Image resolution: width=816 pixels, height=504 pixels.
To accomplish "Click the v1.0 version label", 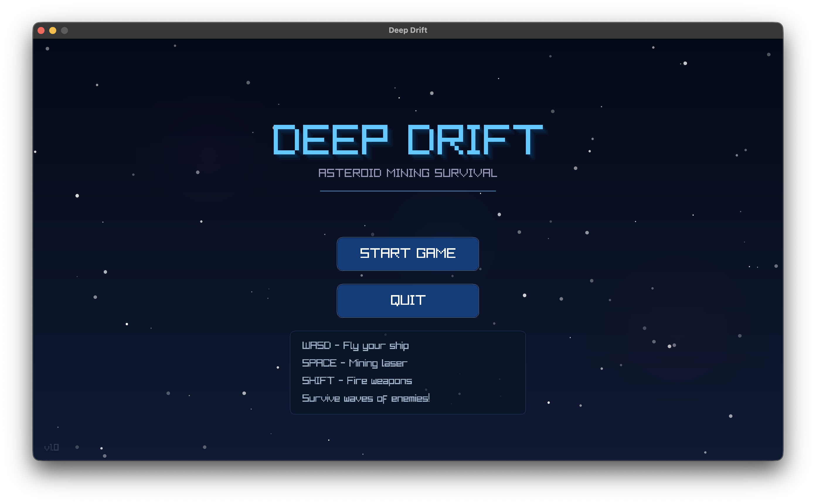I will pyautogui.click(x=52, y=447).
